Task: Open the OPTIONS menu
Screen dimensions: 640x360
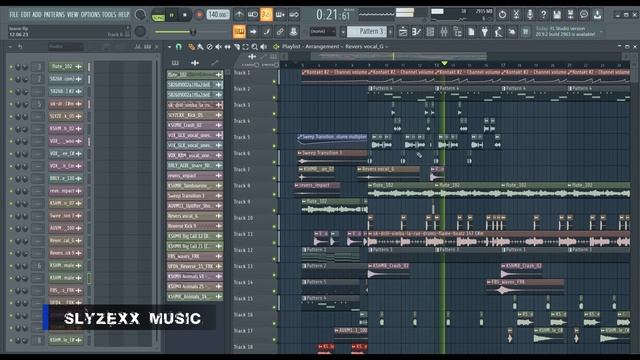Action: (90, 15)
